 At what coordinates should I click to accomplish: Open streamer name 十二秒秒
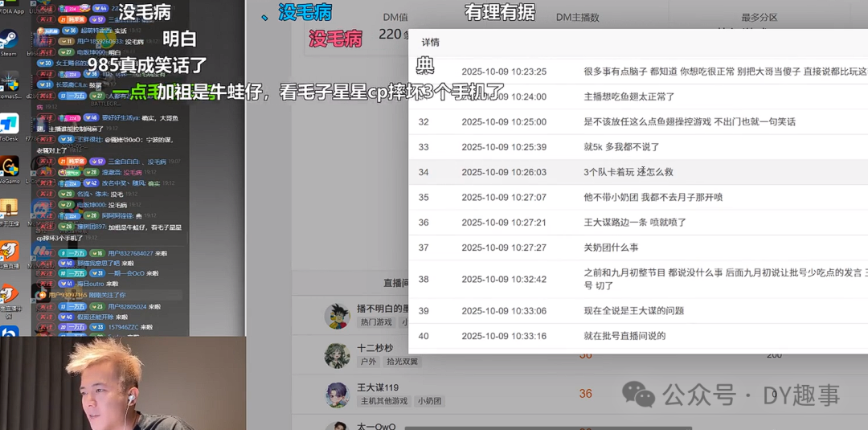coord(375,348)
